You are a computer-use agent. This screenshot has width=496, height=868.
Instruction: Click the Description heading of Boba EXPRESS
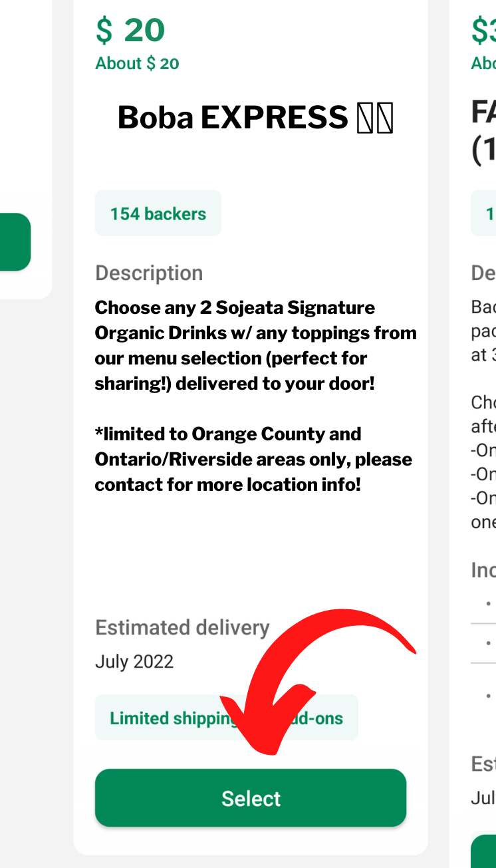(x=149, y=273)
